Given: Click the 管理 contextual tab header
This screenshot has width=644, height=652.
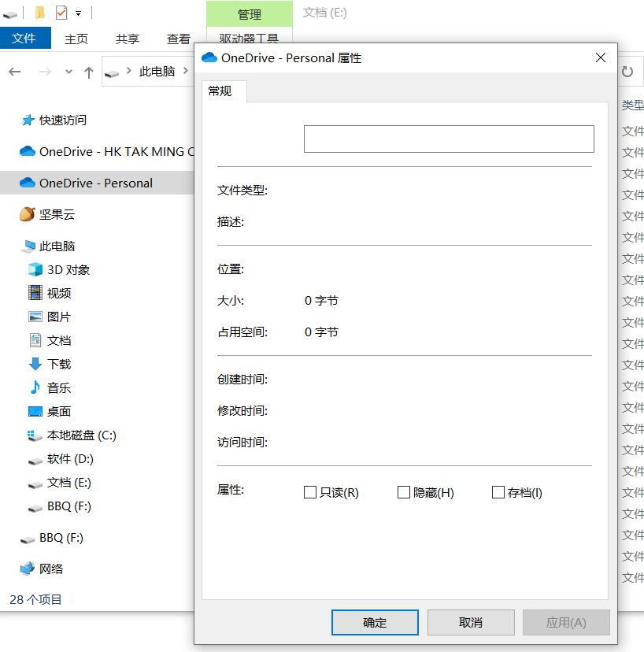Looking at the screenshot, I should [x=250, y=14].
